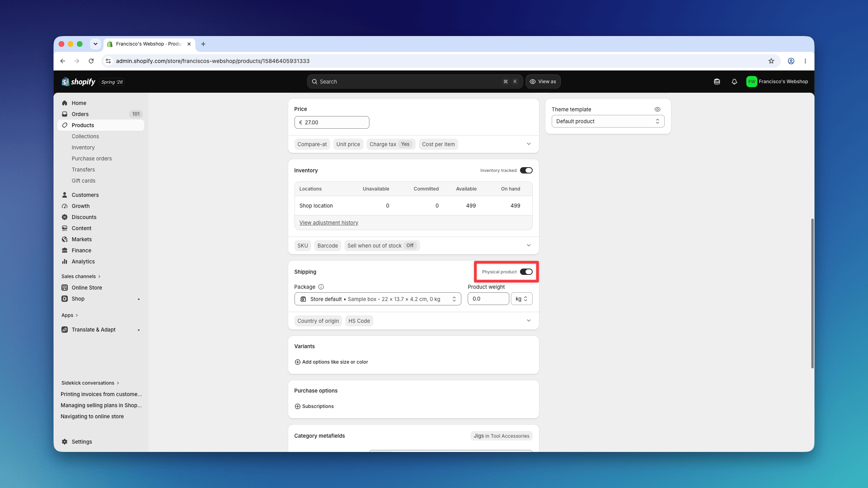Click View adjustment history link

(329, 223)
